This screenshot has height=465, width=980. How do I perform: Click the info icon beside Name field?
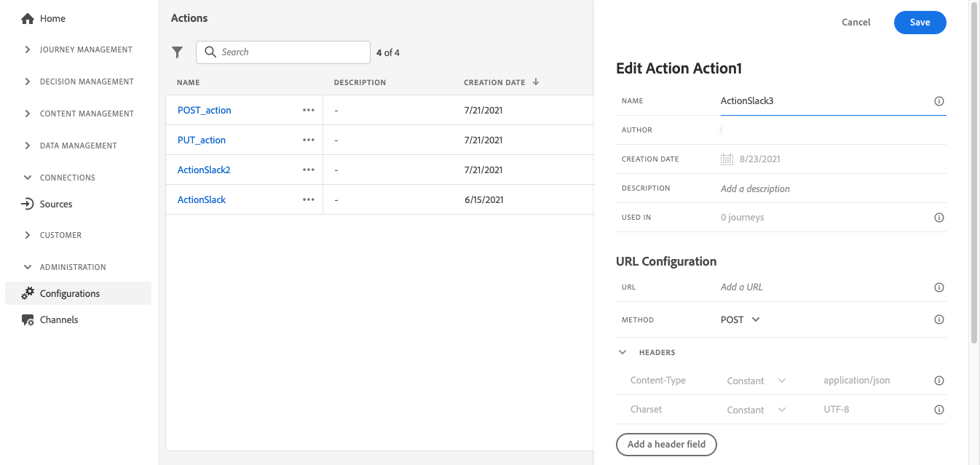pyautogui.click(x=938, y=101)
